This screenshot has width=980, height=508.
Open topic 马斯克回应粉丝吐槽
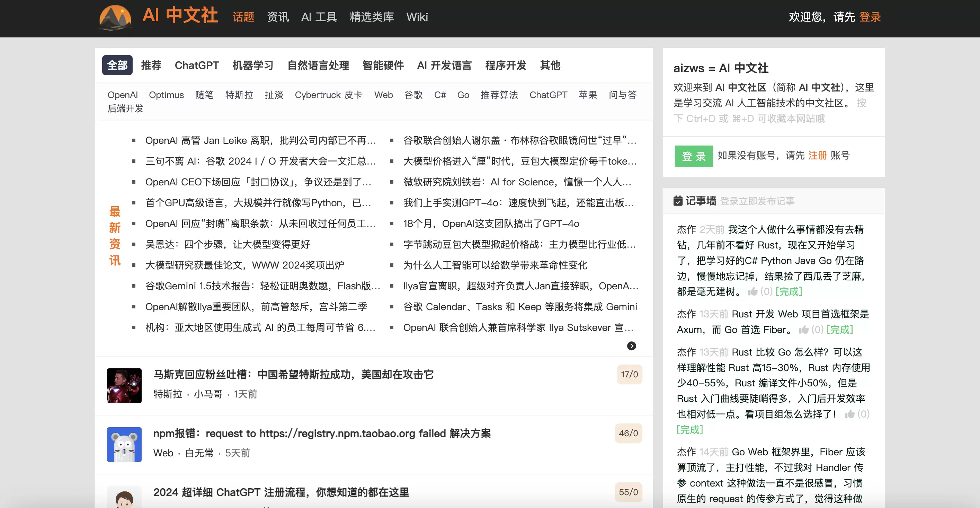point(293,374)
